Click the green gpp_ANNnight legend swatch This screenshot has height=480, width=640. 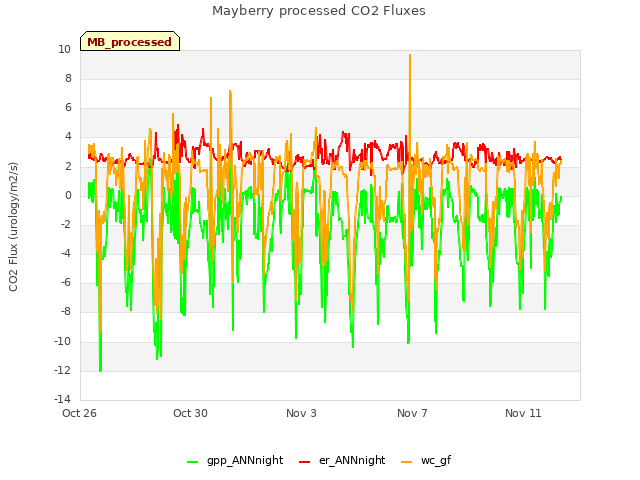[x=192, y=462]
